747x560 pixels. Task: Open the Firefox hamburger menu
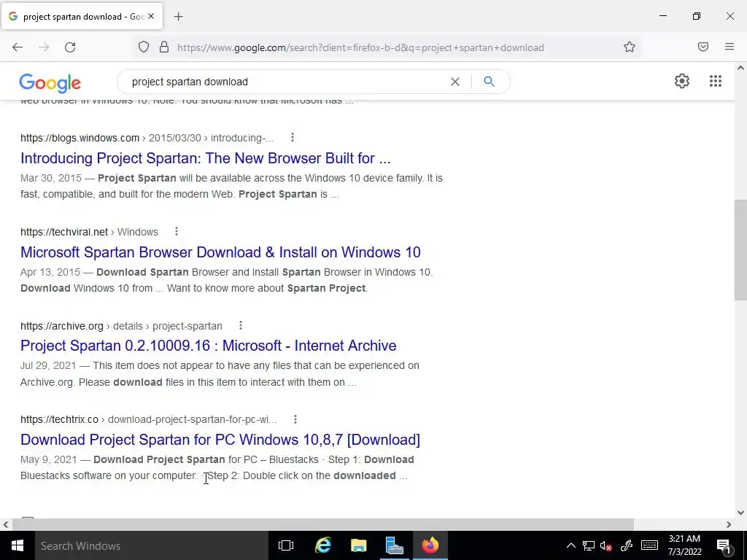tap(729, 47)
